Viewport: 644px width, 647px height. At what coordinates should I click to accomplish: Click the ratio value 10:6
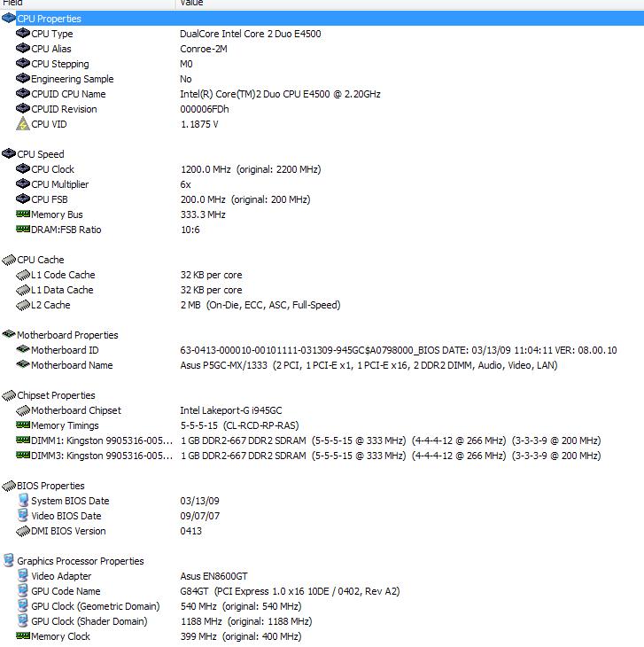tap(190, 230)
